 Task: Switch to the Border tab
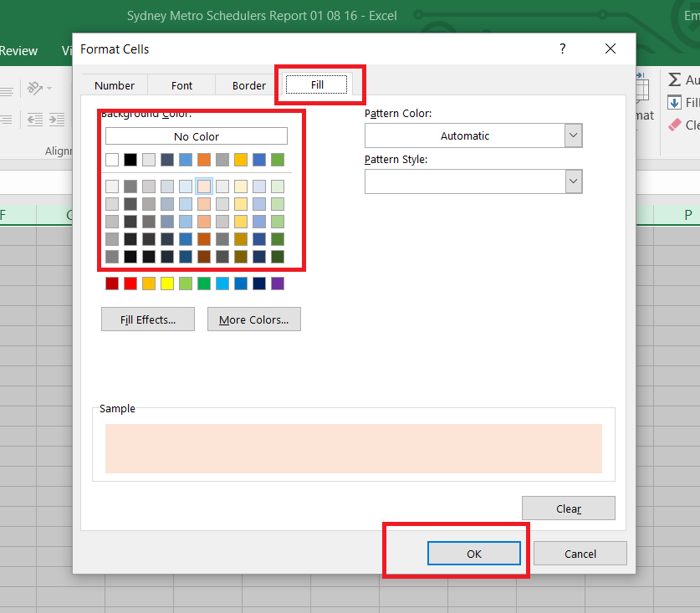click(248, 85)
